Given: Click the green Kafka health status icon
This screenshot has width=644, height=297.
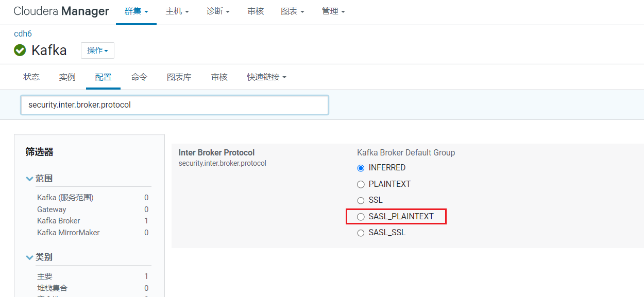Looking at the screenshot, I should [x=20, y=50].
